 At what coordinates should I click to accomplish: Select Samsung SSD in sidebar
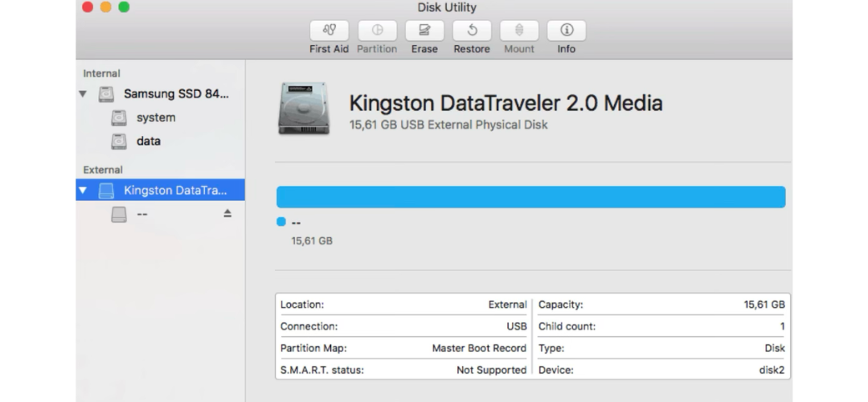(175, 94)
